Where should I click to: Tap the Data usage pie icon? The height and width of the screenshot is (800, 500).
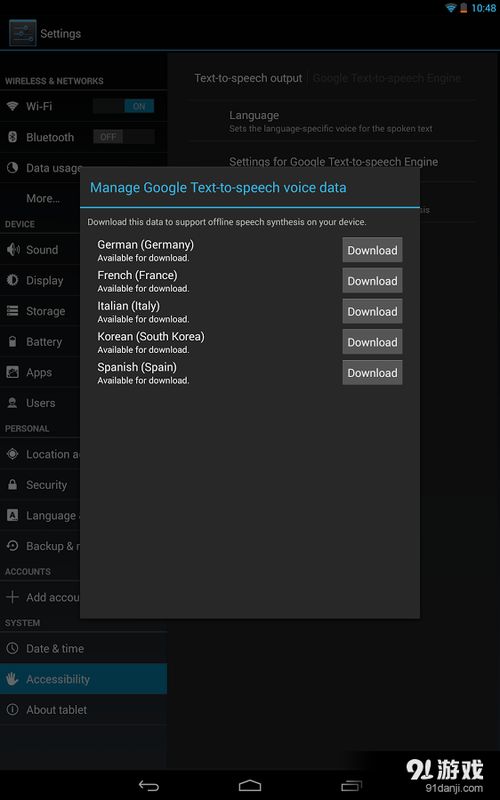(x=12, y=167)
